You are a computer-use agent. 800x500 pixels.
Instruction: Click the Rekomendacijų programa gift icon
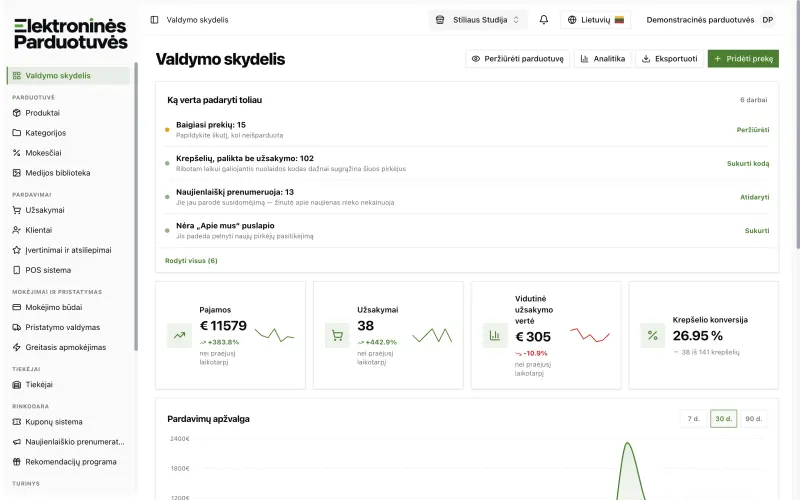(x=17, y=462)
